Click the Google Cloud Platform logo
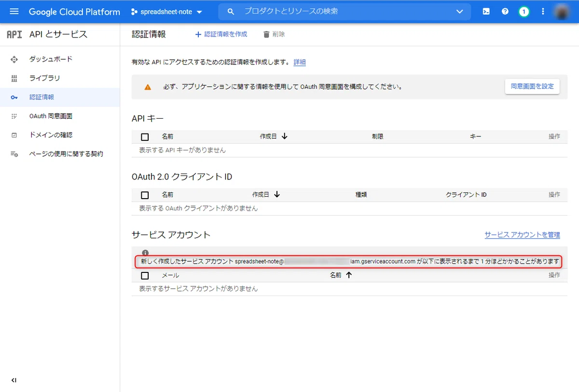This screenshot has width=579, height=392. click(74, 12)
